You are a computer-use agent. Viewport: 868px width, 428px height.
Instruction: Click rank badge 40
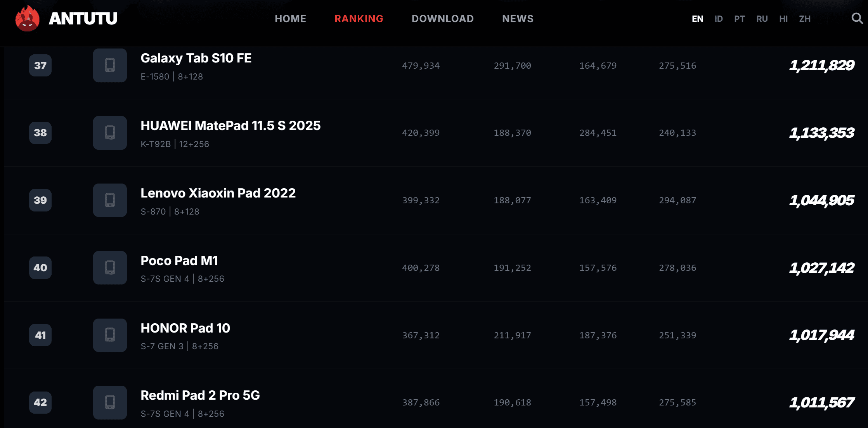(x=40, y=268)
